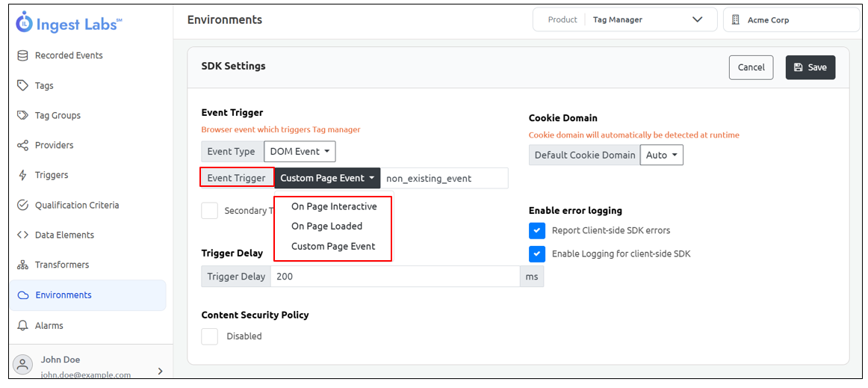Screen dimensions: 868x388
Task: Cancel the SDK settings changes
Action: pos(751,67)
